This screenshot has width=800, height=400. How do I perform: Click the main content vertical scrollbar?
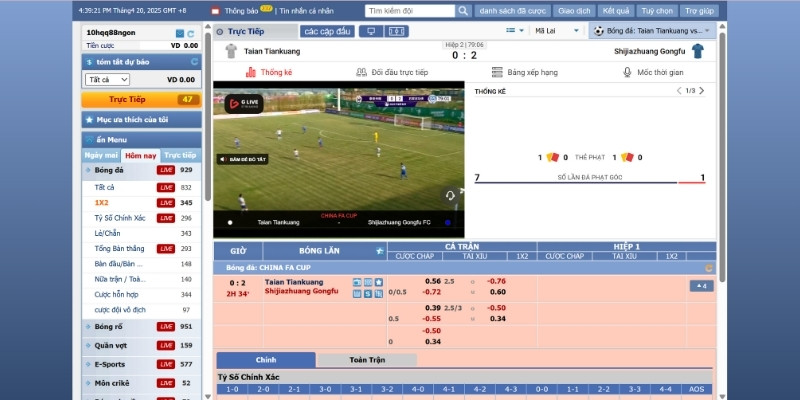tap(722, 158)
